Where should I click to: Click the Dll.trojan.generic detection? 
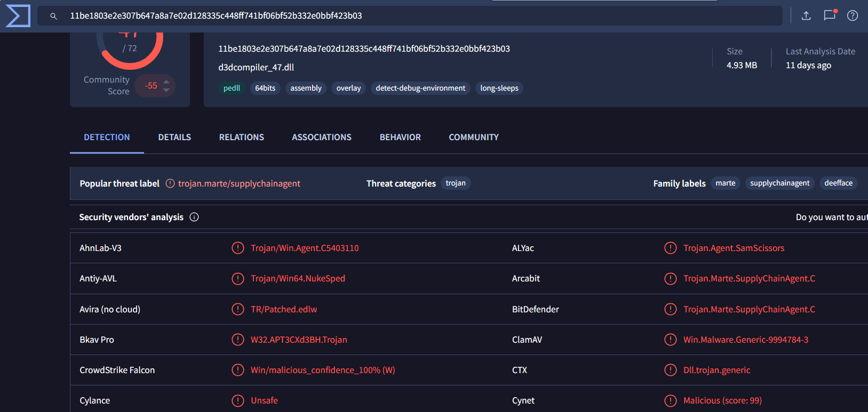[716, 370]
